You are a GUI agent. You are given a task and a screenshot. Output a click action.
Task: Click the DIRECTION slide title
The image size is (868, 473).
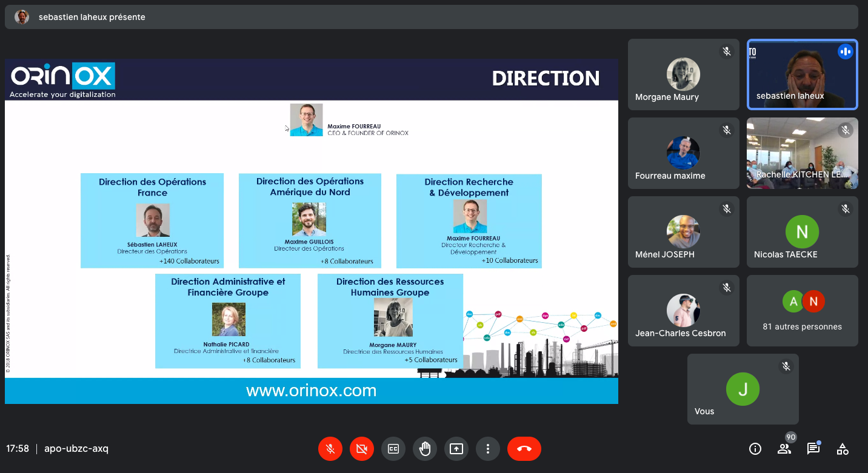click(546, 78)
